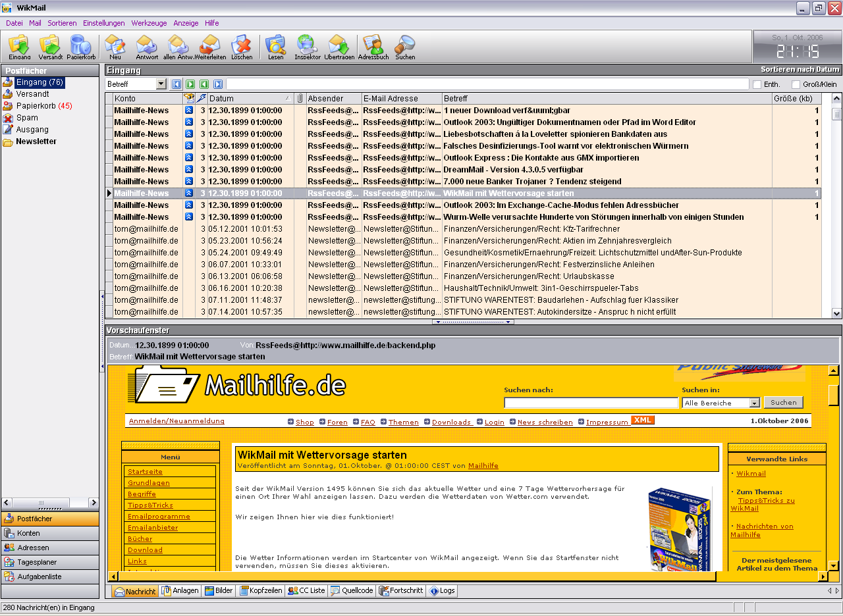Click green previous search result arrow
The width and height of the screenshot is (843, 616).
pyautogui.click(x=204, y=84)
